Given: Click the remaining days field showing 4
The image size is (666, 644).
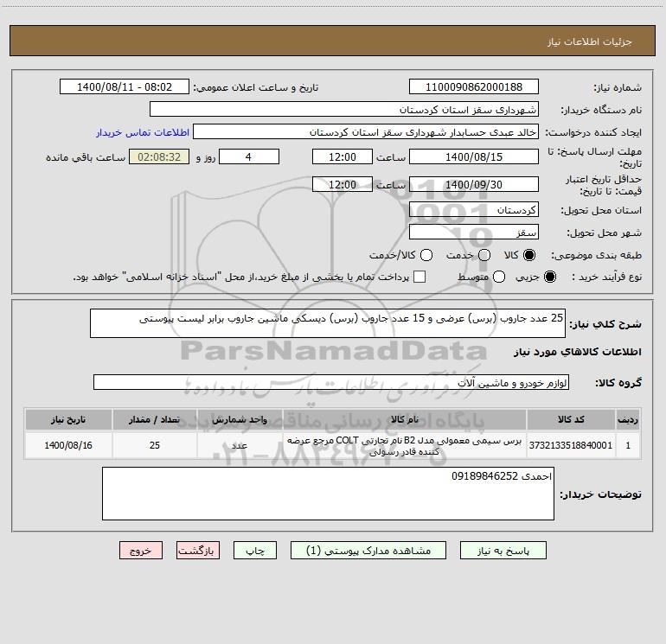Looking at the screenshot, I should tap(249, 156).
